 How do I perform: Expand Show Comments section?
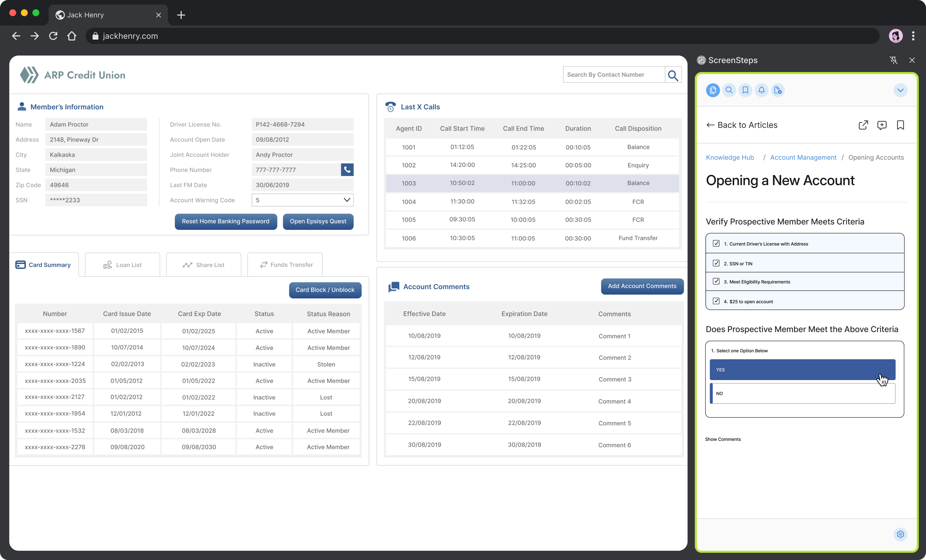723,439
